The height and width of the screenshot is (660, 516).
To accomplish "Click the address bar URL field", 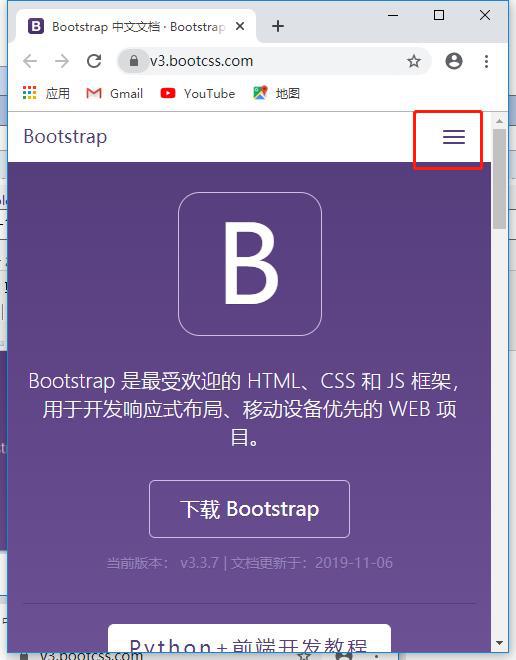I will click(x=274, y=61).
